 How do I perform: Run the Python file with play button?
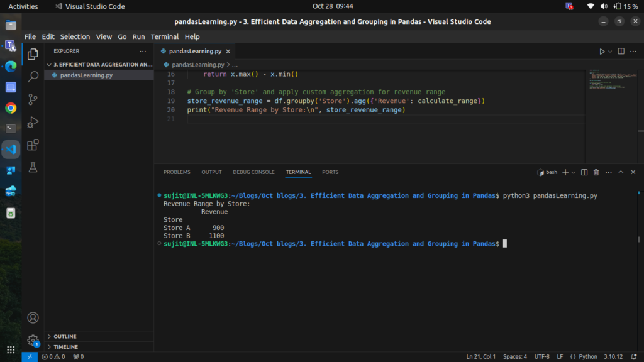click(601, 52)
